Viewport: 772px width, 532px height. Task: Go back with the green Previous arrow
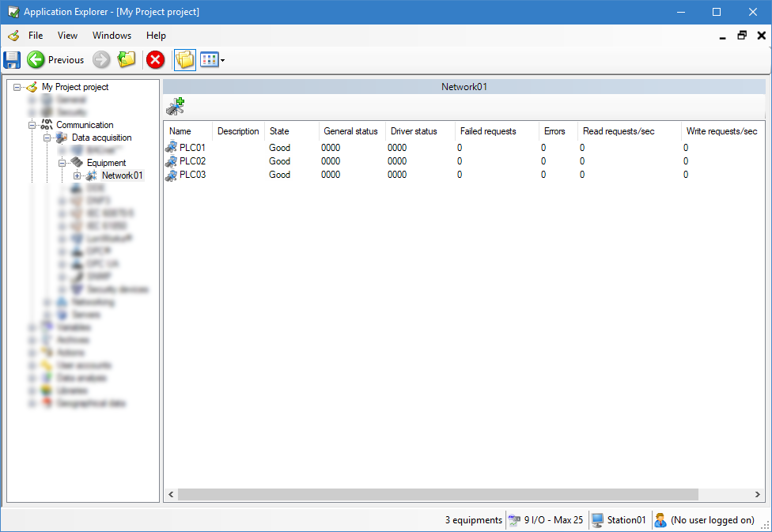tap(36, 59)
